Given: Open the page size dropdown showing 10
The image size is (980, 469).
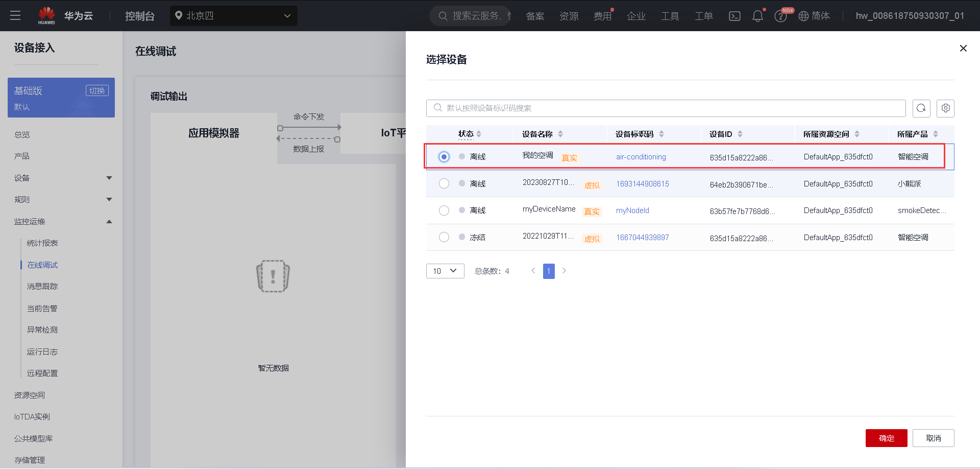Looking at the screenshot, I should click(445, 271).
